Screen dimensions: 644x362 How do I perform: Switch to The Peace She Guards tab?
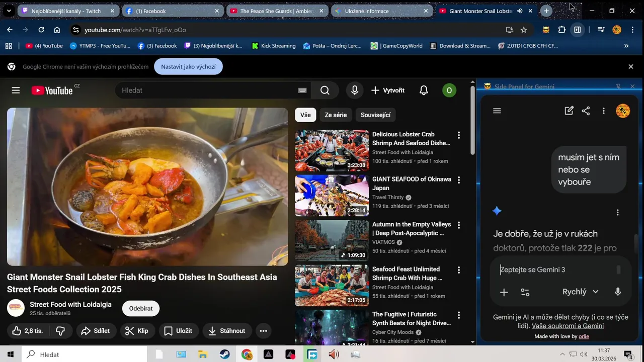[278, 11]
